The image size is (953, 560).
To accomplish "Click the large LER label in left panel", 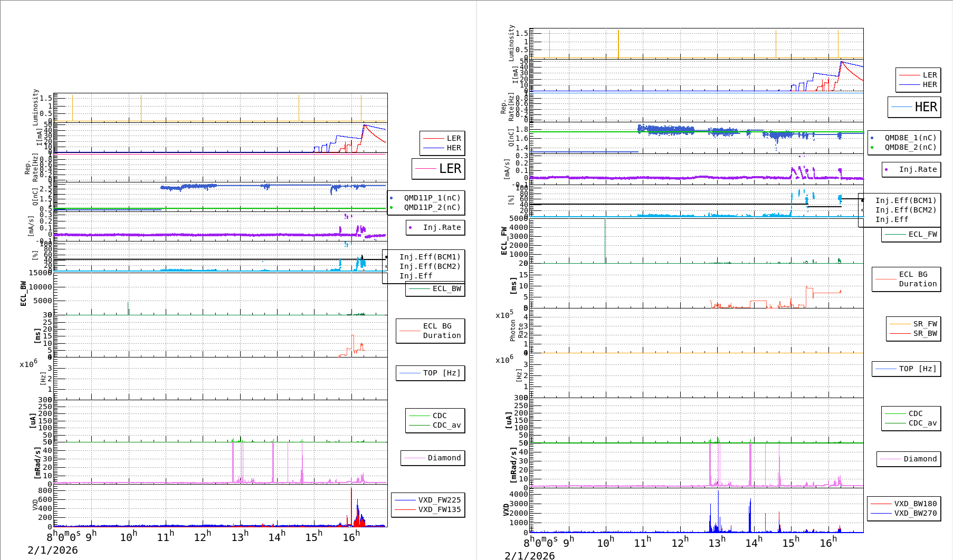I will pos(450,169).
